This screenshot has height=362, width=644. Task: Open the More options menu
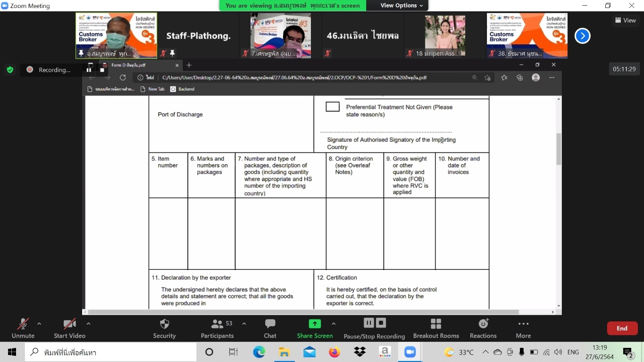(x=523, y=328)
